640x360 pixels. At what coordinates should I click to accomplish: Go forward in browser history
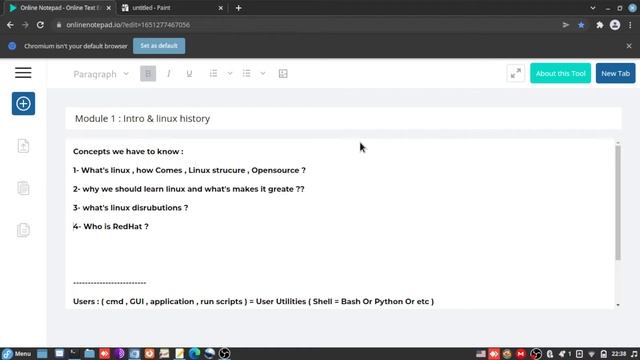[25, 25]
